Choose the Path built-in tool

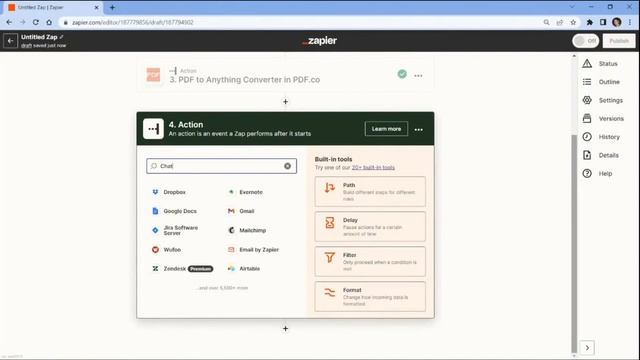[370, 191]
